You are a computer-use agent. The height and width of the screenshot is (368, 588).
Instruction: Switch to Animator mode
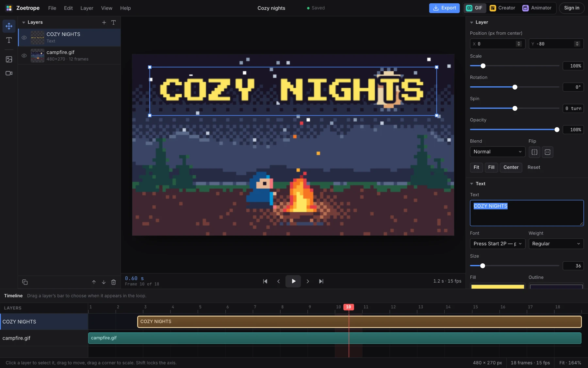coord(537,8)
